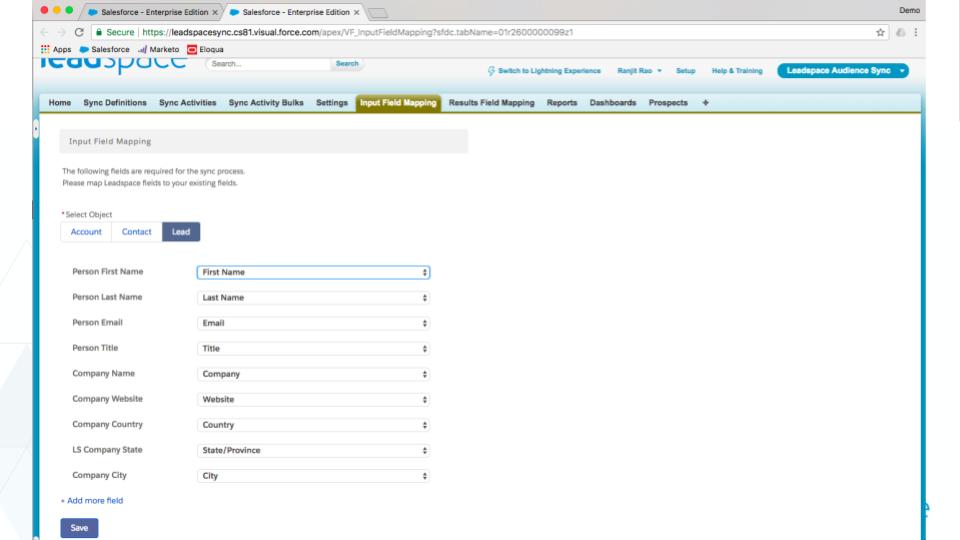Screen dimensions: 960x540
Task: Open the Ranjit Rao user menu
Action: click(639, 71)
